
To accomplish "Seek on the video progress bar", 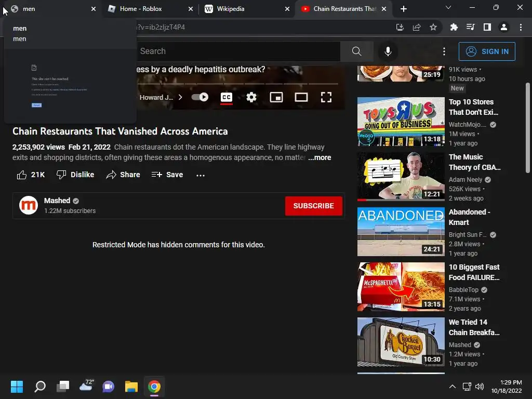I will [x=237, y=84].
